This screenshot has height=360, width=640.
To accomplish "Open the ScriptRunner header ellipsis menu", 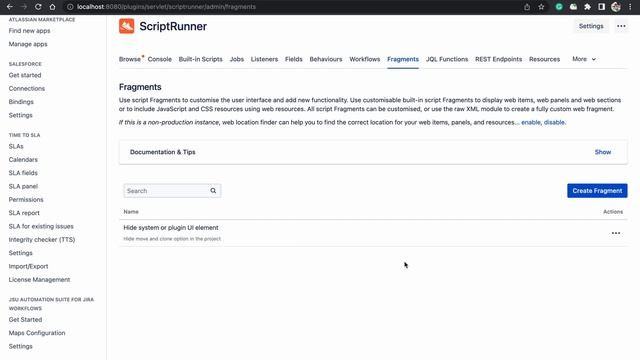I will click(x=621, y=26).
